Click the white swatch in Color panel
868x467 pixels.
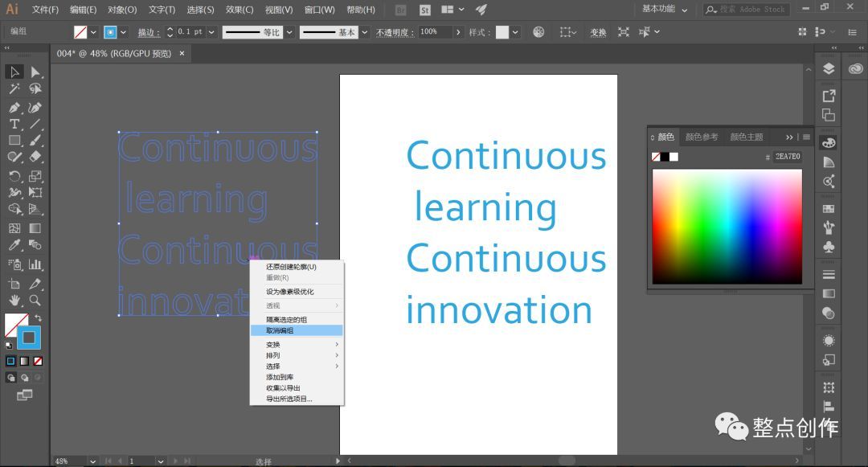coord(674,157)
